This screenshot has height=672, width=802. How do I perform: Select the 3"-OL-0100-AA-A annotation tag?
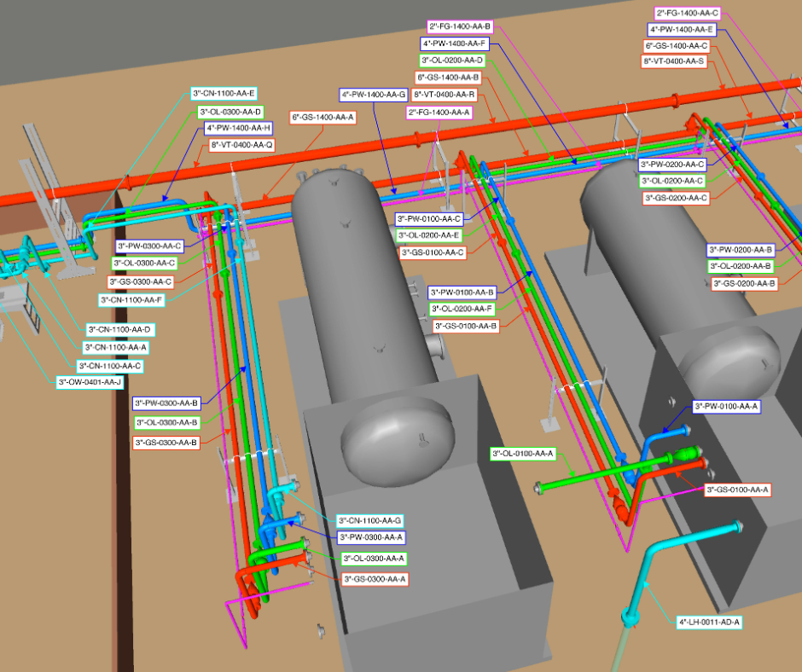tap(523, 453)
